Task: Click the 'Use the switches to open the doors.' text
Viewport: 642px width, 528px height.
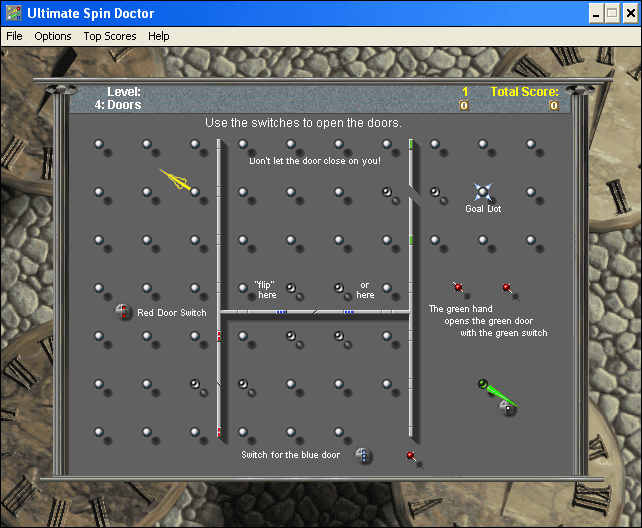Action: pyautogui.click(x=303, y=123)
